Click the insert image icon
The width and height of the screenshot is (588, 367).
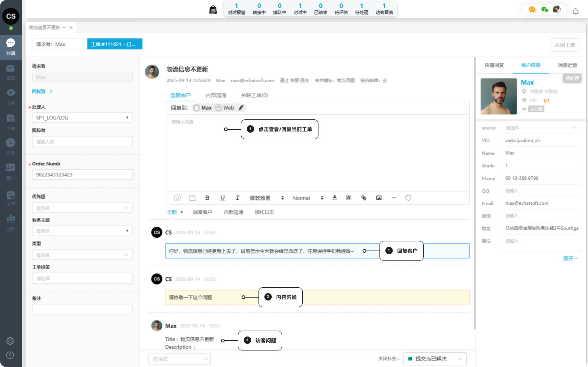[379, 198]
